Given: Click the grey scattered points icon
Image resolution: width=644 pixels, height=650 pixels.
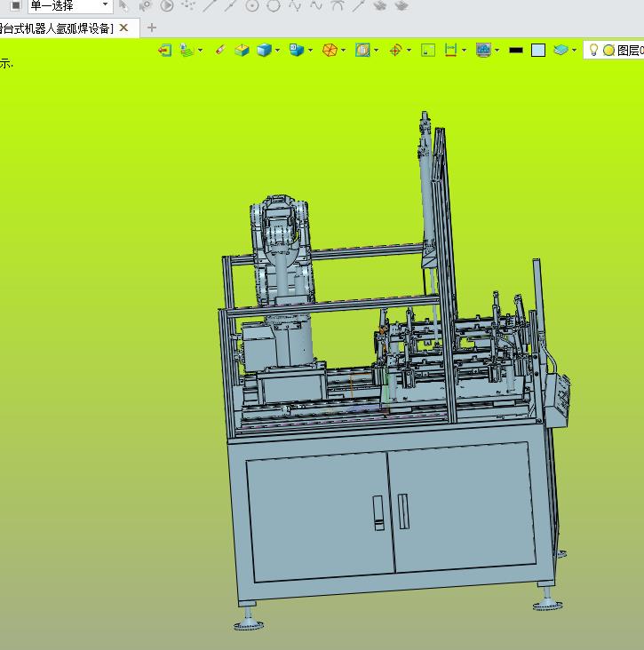Looking at the screenshot, I should tap(188, 5).
